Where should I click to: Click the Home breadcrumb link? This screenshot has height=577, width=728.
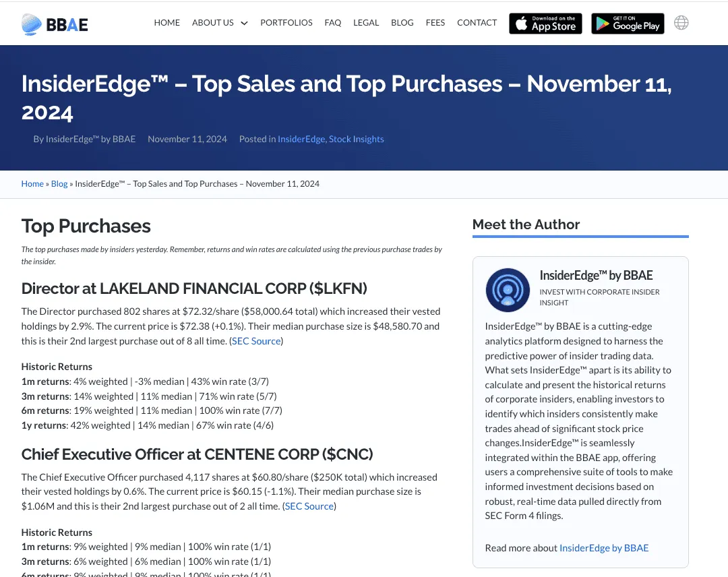pos(32,184)
